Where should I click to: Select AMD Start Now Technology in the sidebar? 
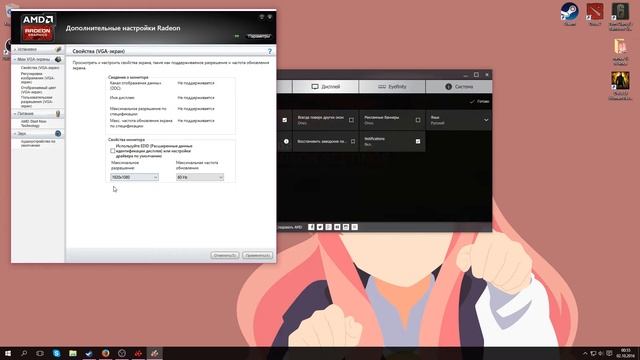coord(33,124)
